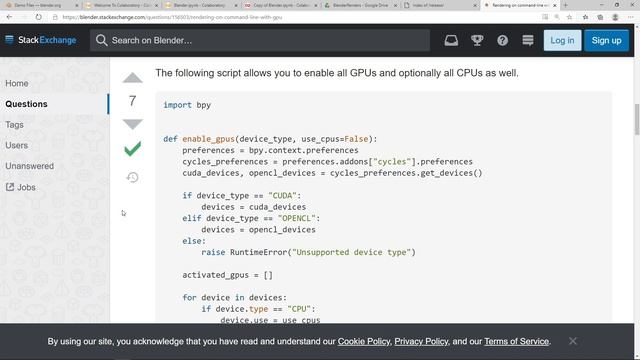Image resolution: width=640 pixels, height=360 pixels.
Task: Click the zoom magnifier icon in address bar
Action: (x=557, y=17)
